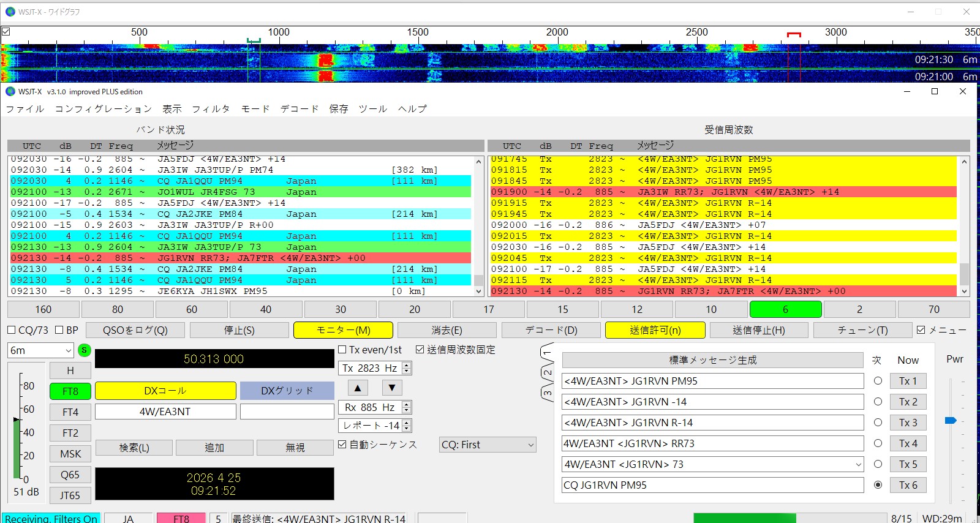Screen dimensions: 980x523
Task: Expand the CQ: First dropdown
Action: click(x=488, y=445)
